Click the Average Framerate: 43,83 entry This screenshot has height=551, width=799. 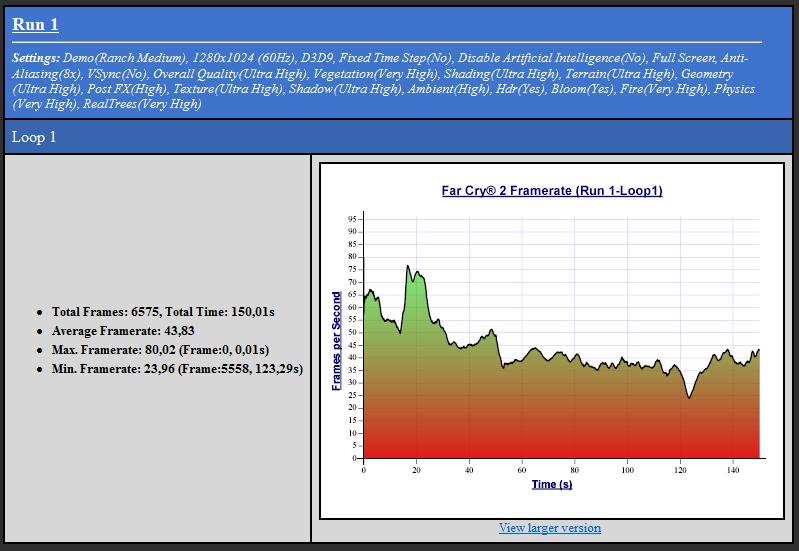(x=123, y=331)
